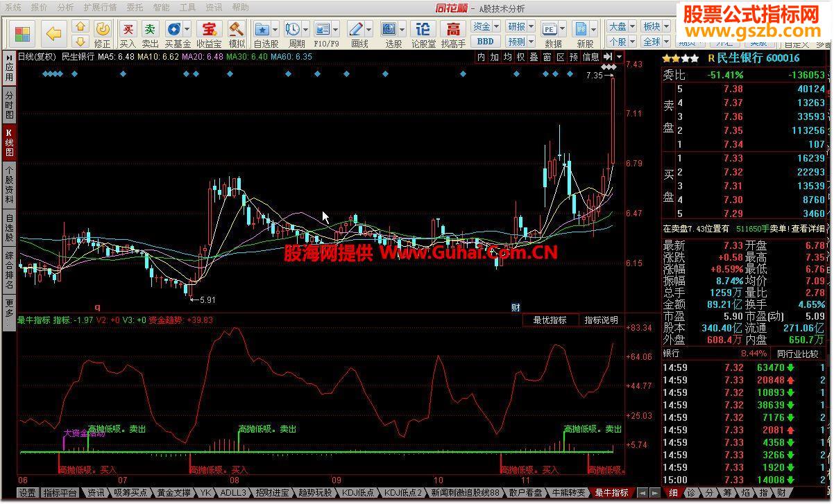
Task: Open the 研报 dropdown
Action: [520, 26]
